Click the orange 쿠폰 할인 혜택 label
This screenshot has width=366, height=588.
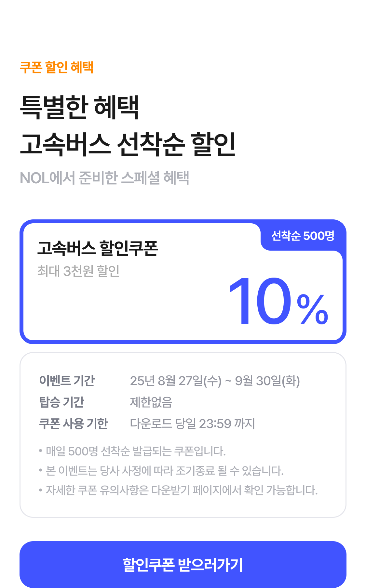(x=57, y=67)
